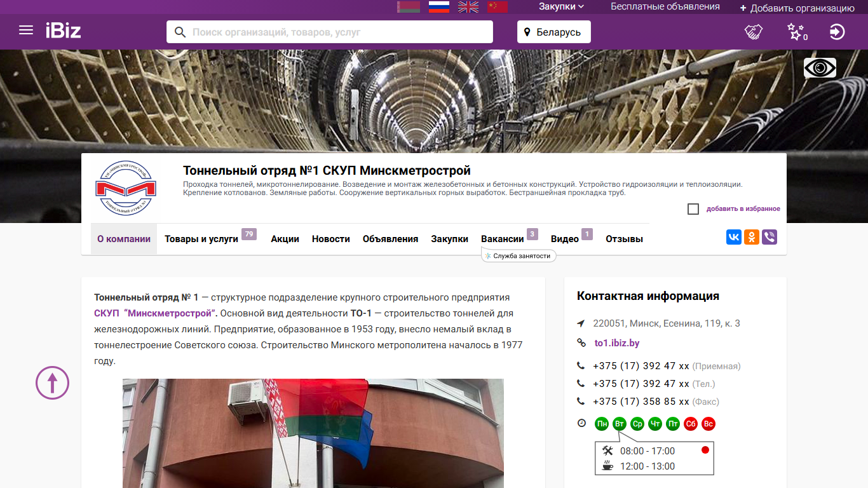
Task: Select Monday Пн schedule day
Action: [602, 424]
